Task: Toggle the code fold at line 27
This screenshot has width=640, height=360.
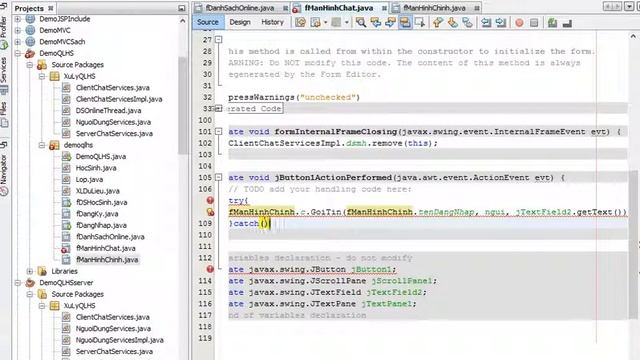Action: [219, 40]
